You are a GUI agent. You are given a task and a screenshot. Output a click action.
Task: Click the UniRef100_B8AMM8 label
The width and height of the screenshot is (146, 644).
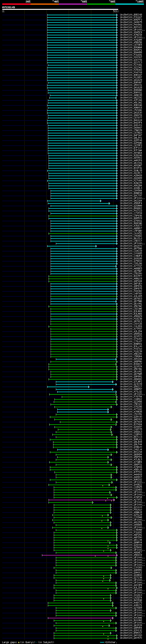coord(131,53)
